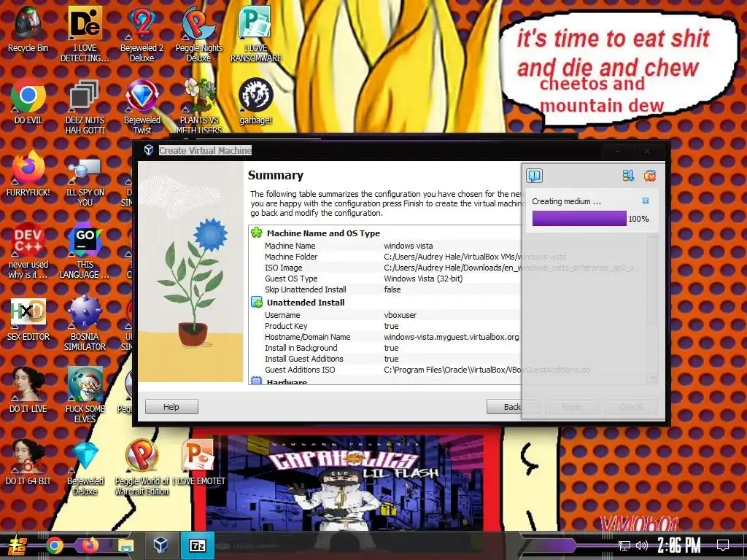Click the 'Install Guest Additions' row label
Viewport: 747px width, 560px height.
click(304, 359)
